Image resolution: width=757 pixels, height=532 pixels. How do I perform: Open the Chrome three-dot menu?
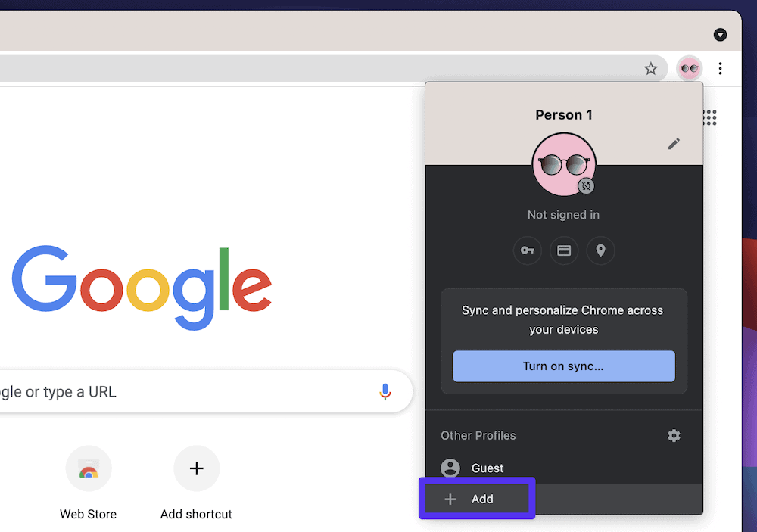(x=720, y=68)
